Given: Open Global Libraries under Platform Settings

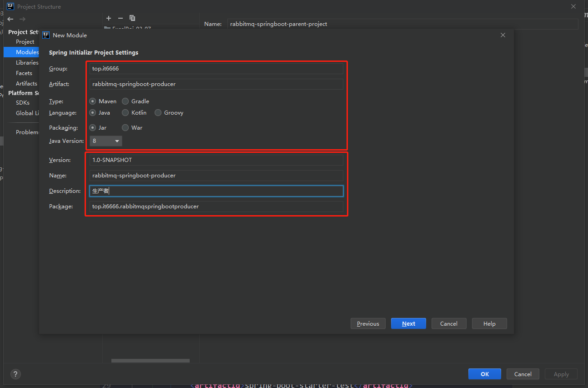Looking at the screenshot, I should pyautogui.click(x=27, y=113).
